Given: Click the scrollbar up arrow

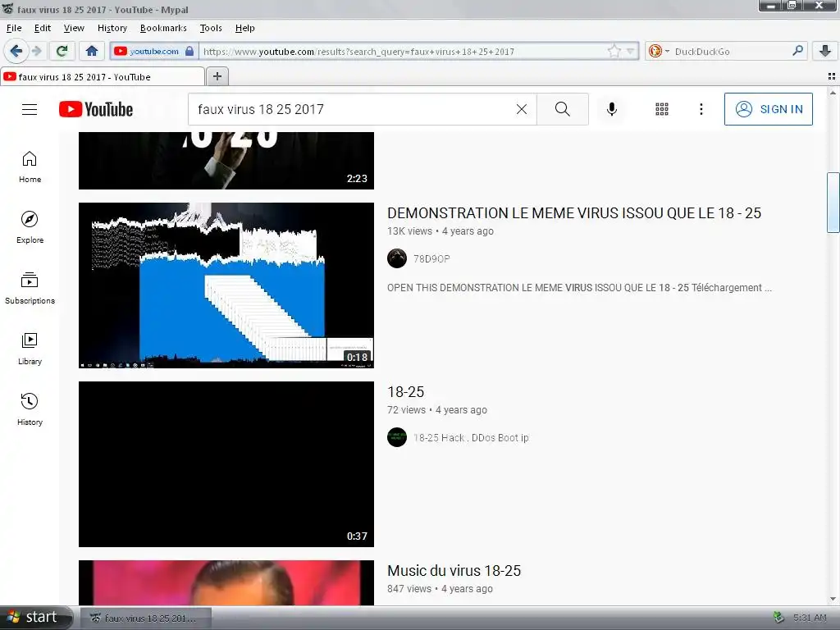Looking at the screenshot, I should click(x=833, y=93).
